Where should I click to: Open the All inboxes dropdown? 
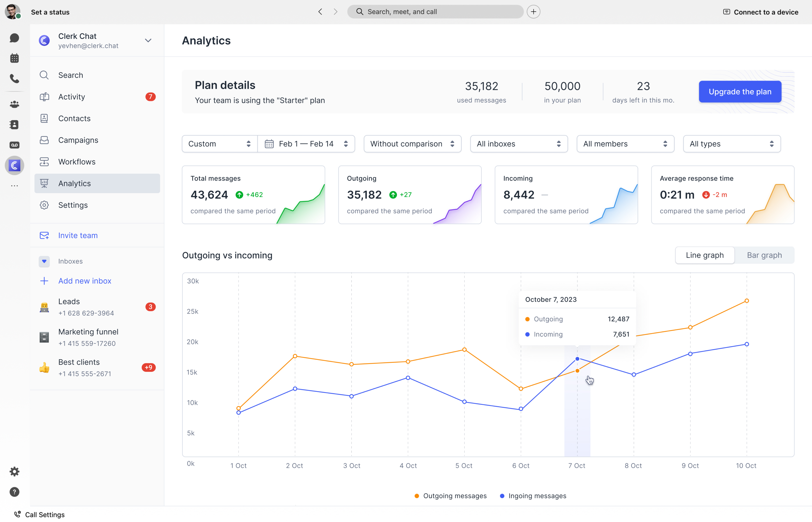click(x=519, y=144)
